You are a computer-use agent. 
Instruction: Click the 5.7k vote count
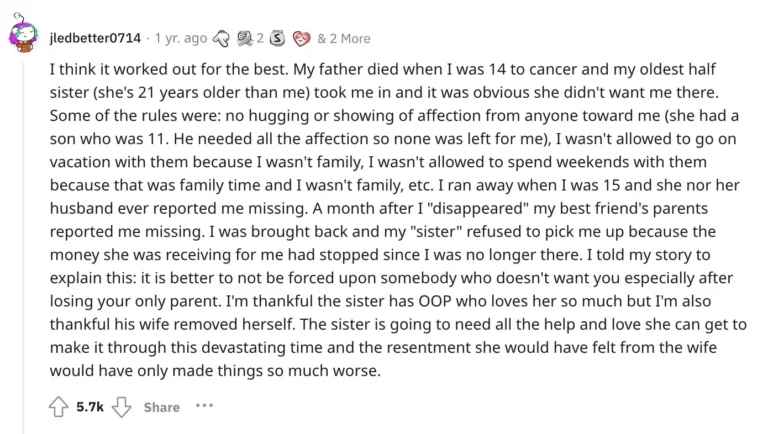tap(89, 407)
